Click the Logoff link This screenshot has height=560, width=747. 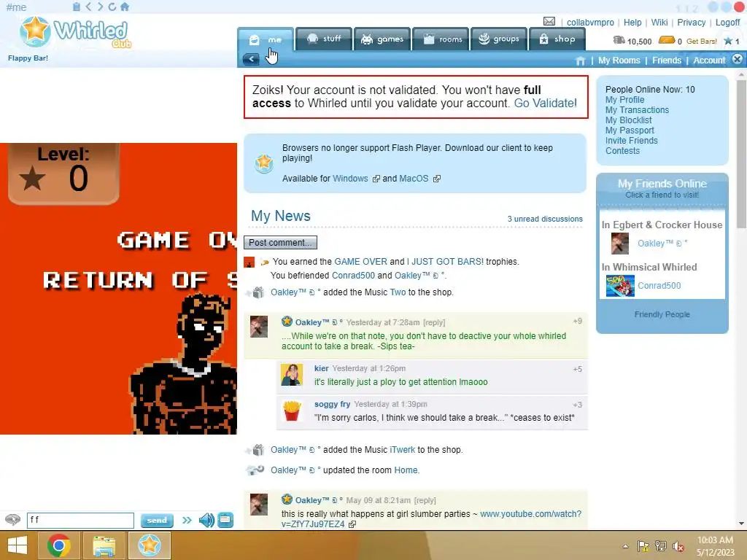727,23
